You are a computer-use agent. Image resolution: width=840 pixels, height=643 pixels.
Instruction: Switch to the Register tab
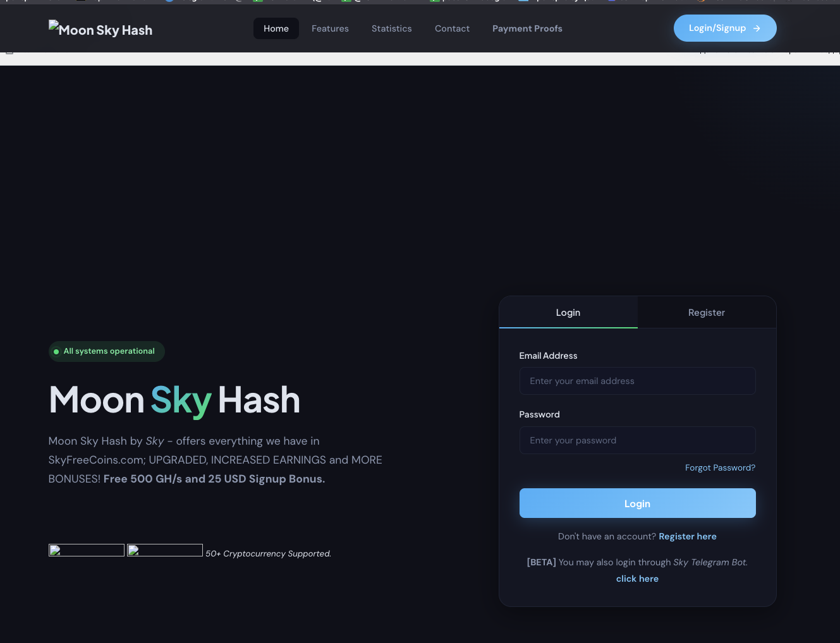point(707,313)
